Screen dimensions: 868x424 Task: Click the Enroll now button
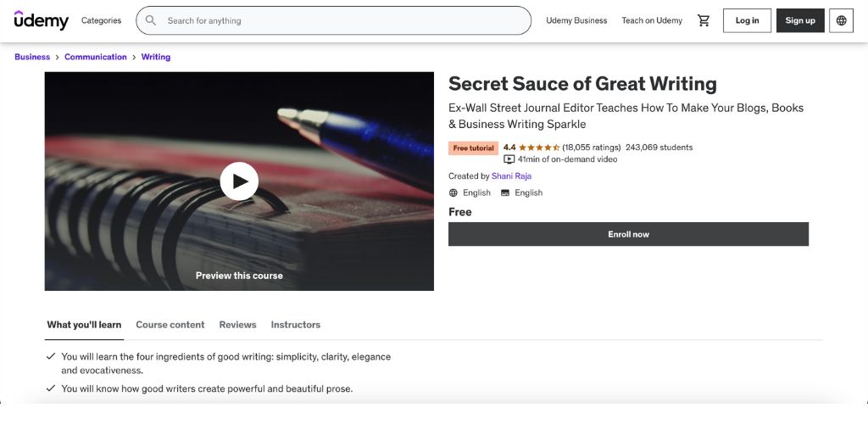click(628, 234)
